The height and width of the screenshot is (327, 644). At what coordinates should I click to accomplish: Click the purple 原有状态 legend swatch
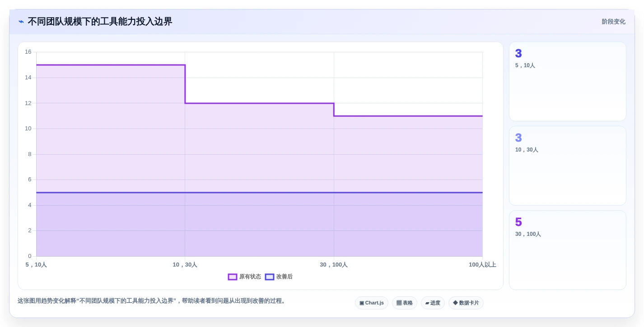click(233, 277)
